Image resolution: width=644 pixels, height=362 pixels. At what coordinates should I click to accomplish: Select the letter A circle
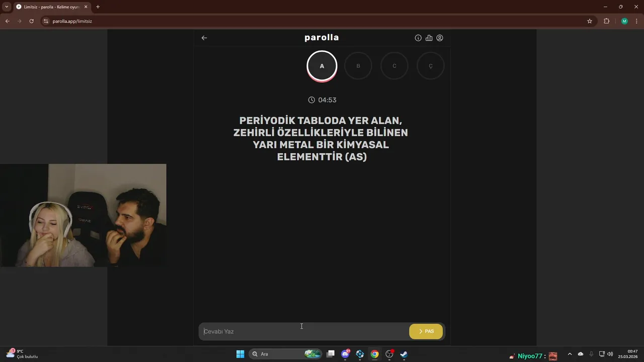(322, 66)
